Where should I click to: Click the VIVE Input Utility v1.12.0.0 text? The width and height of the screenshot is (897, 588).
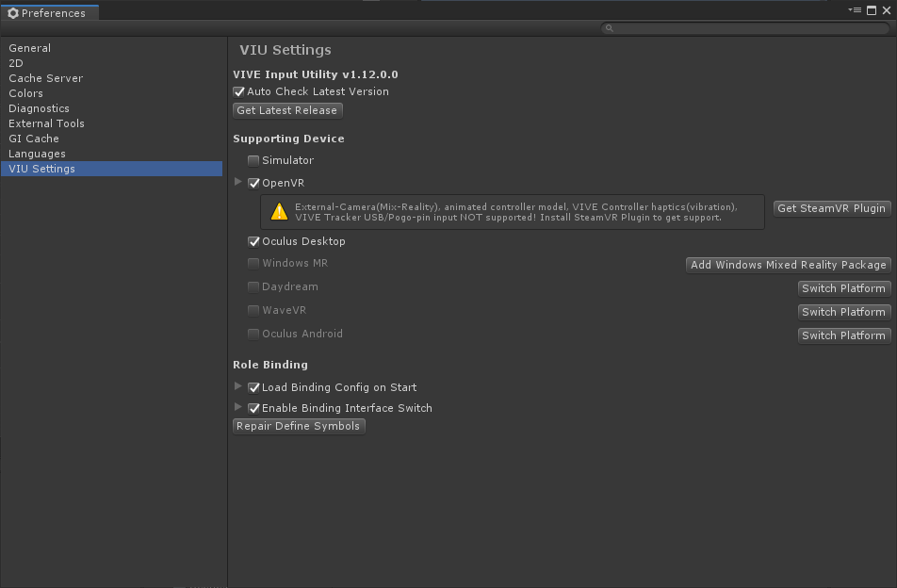click(x=316, y=74)
